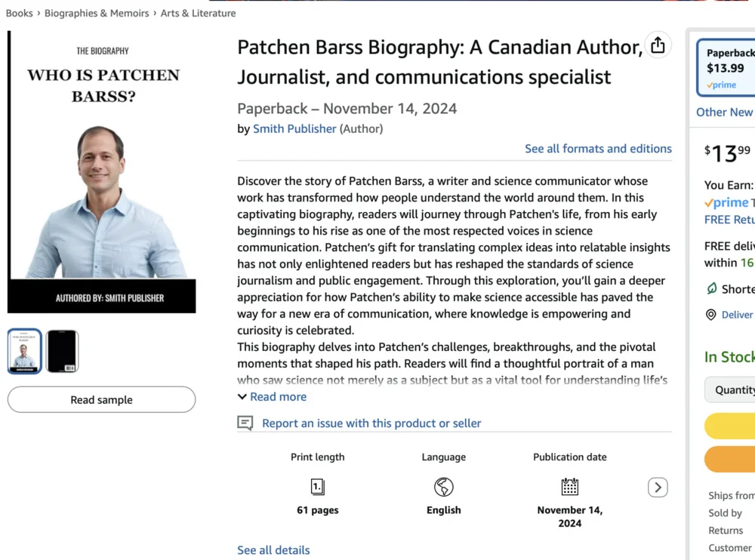Click the delivery location pin icon
The image size is (755, 560).
tap(710, 315)
